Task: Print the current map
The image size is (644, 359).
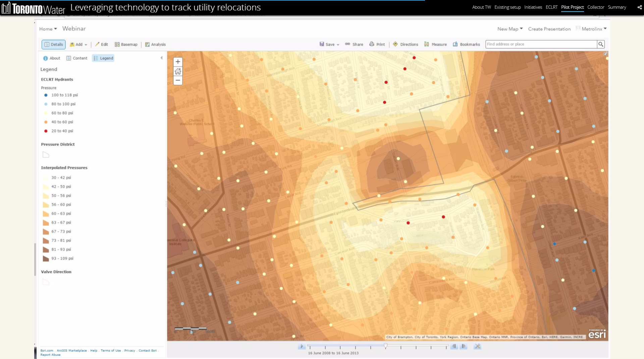Action: (x=377, y=44)
